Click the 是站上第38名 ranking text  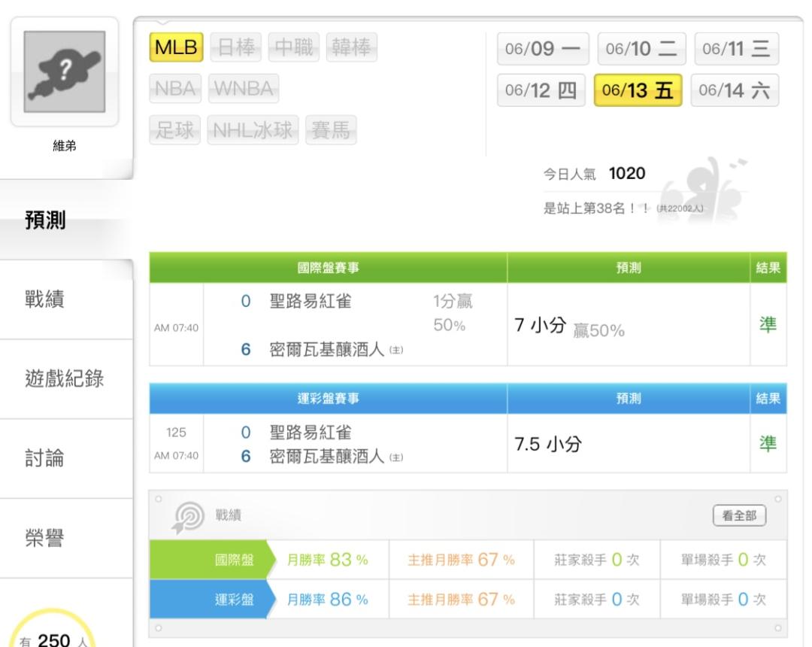click(x=595, y=208)
